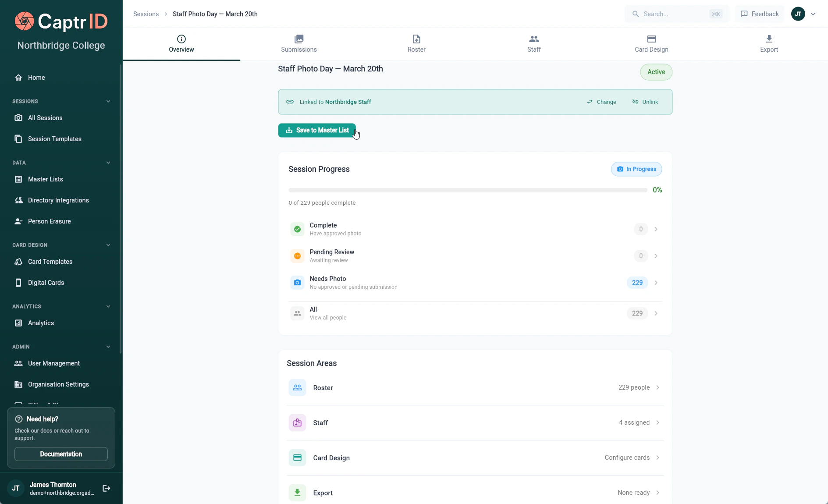Screen dimensions: 828x504
Task: Collapse the ADMIN sidebar section
Action: [x=108, y=347]
